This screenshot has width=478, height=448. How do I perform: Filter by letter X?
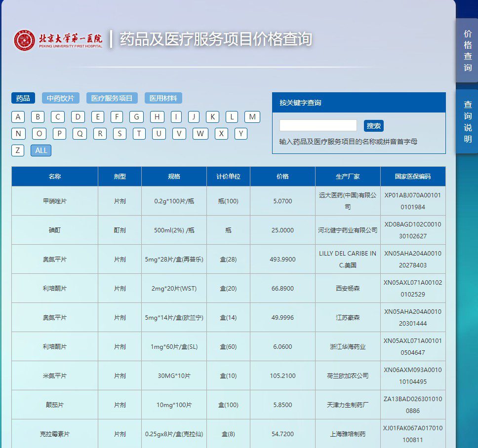pos(222,134)
